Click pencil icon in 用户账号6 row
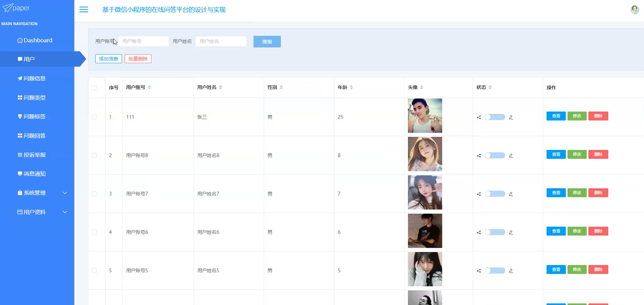 coord(511,232)
